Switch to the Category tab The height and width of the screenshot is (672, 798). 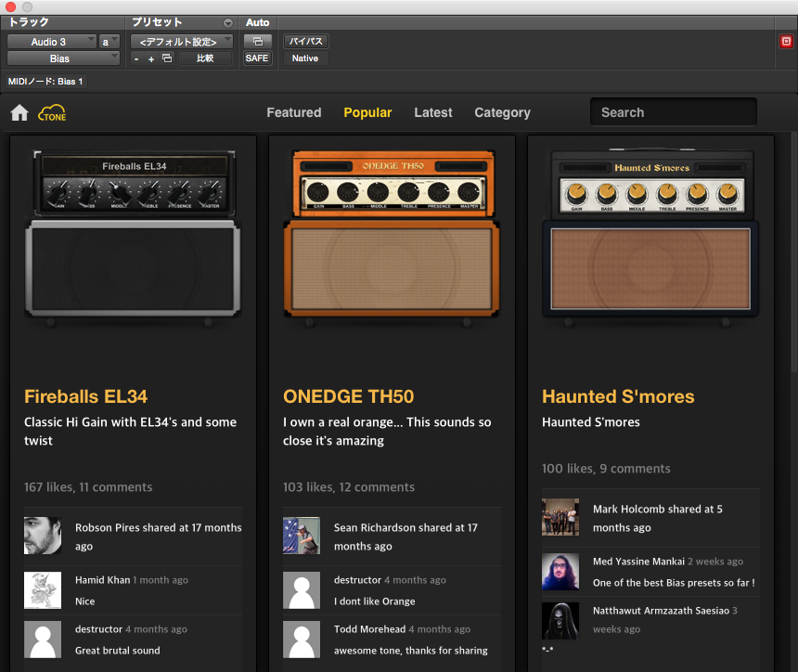point(502,112)
